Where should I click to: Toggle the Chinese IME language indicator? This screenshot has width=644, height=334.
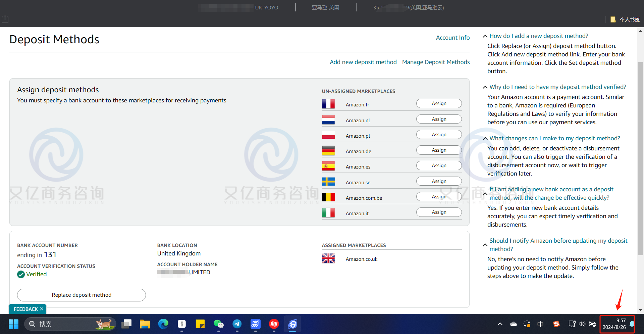pyautogui.click(x=540, y=324)
